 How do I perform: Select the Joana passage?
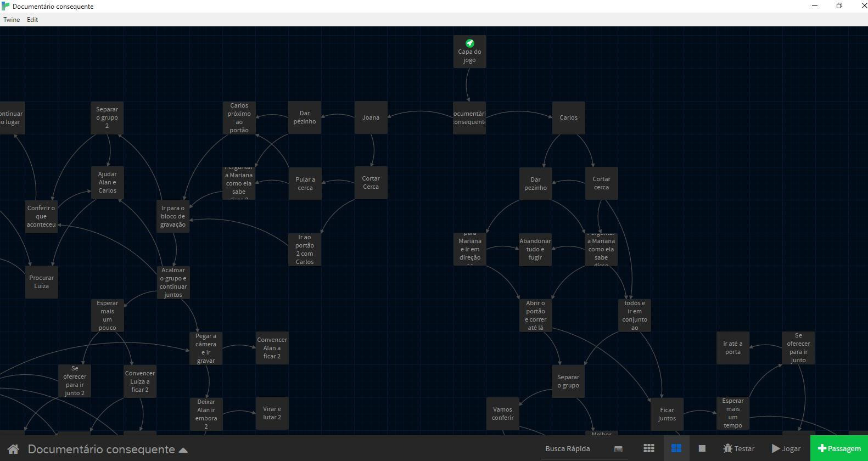[x=371, y=117]
